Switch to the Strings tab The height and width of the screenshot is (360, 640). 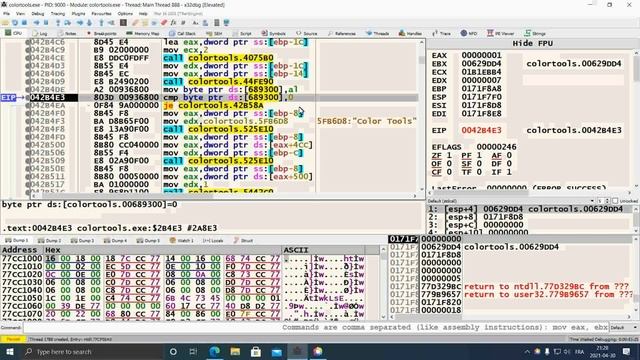pos(535,33)
